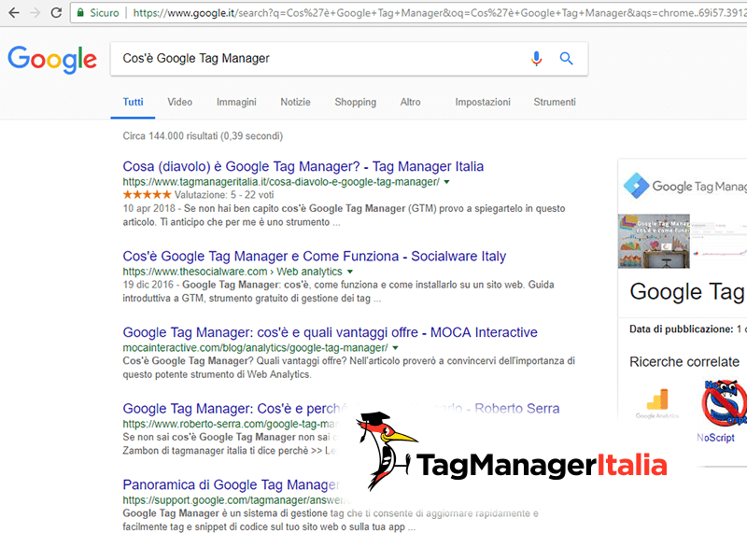Image resolution: width=747 pixels, height=560 pixels.
Task: Start voice search with microphone icon
Action: 536,58
